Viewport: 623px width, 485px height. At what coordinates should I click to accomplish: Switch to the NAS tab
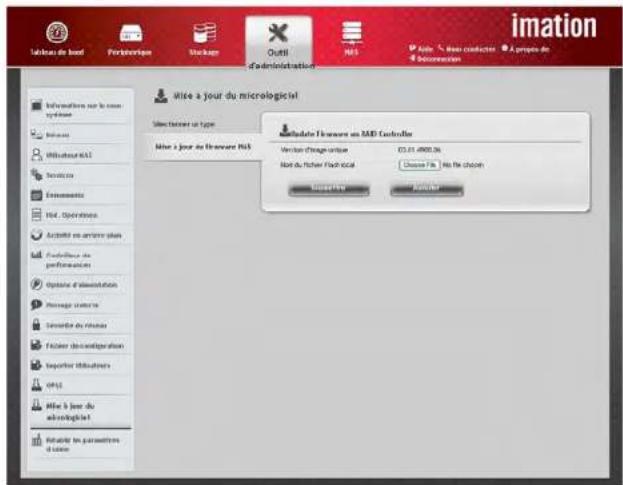click(x=352, y=38)
